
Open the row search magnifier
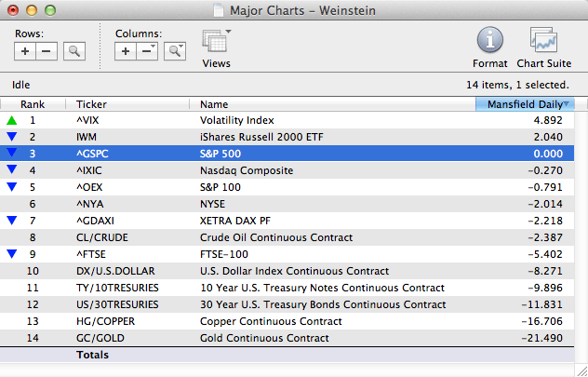point(73,50)
